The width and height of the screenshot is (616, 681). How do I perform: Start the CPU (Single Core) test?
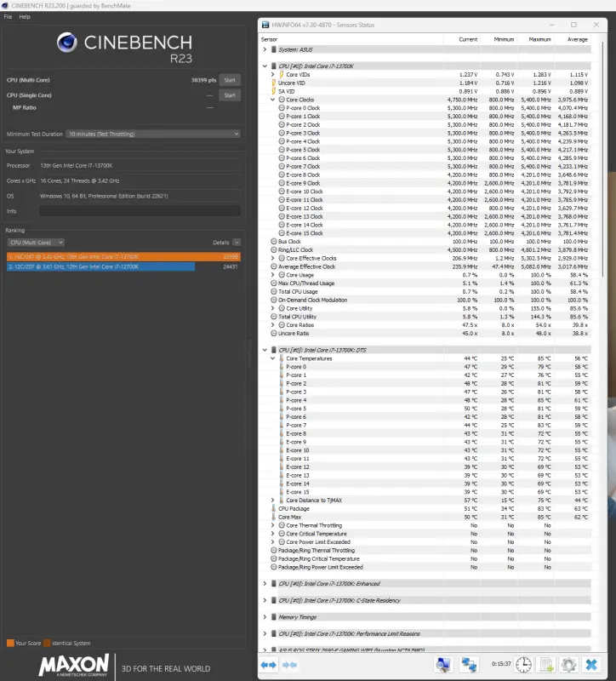pos(230,95)
